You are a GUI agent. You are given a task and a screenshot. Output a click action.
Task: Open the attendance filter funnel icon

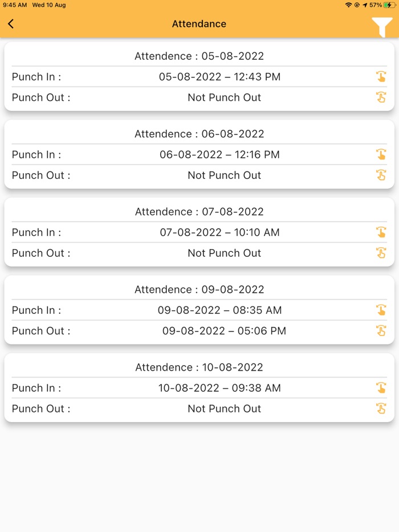(x=382, y=26)
